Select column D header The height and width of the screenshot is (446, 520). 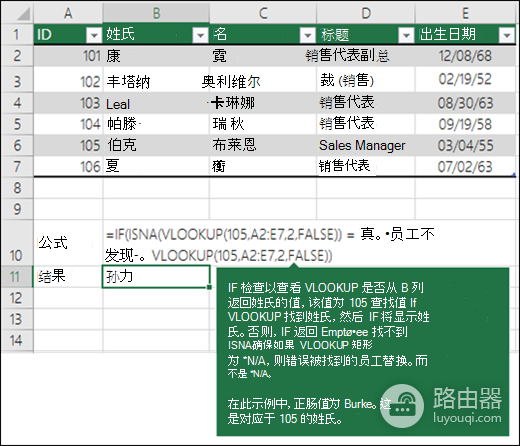[366, 13]
